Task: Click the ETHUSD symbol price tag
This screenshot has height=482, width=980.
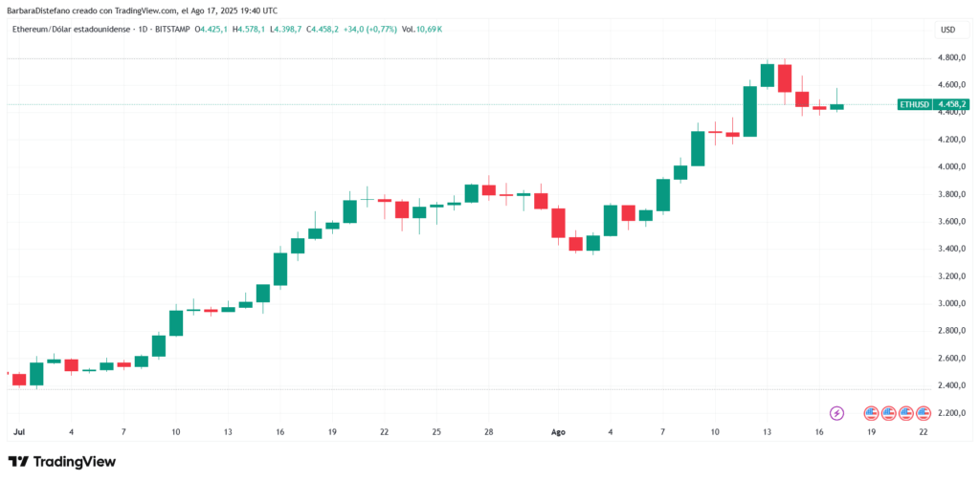Action: coord(914,104)
